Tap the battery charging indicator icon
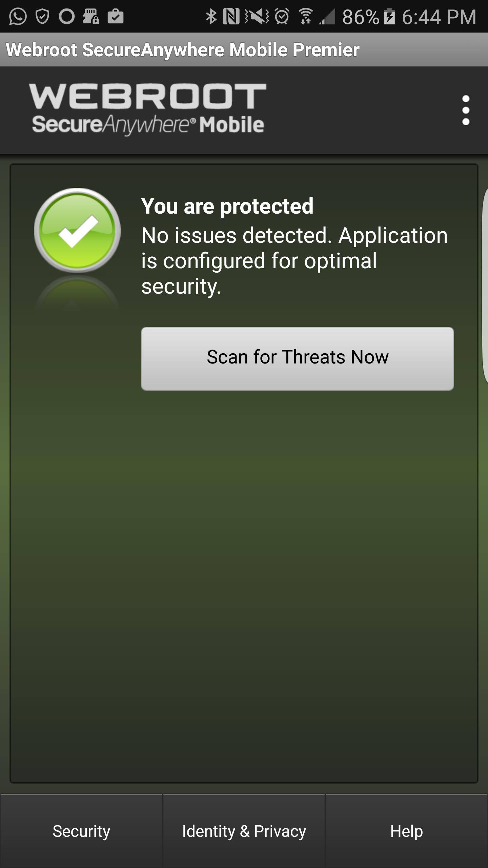The height and width of the screenshot is (868, 488). click(389, 17)
